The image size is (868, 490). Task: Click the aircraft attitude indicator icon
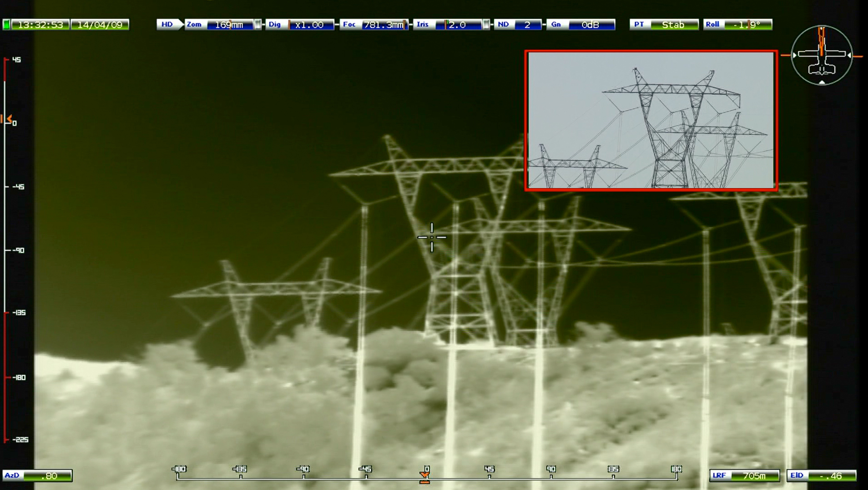[x=822, y=55]
